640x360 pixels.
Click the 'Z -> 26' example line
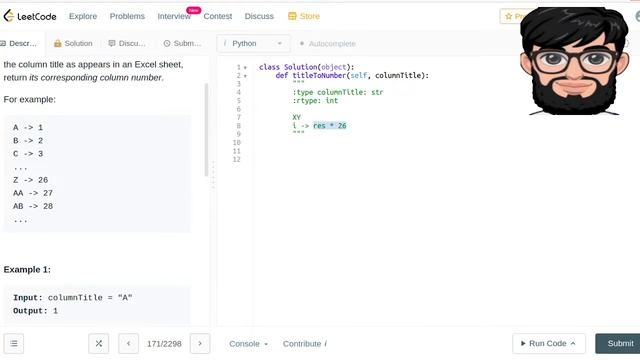click(x=30, y=180)
